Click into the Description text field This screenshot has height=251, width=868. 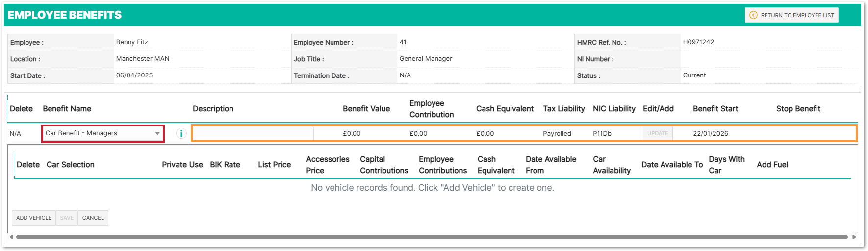point(253,133)
